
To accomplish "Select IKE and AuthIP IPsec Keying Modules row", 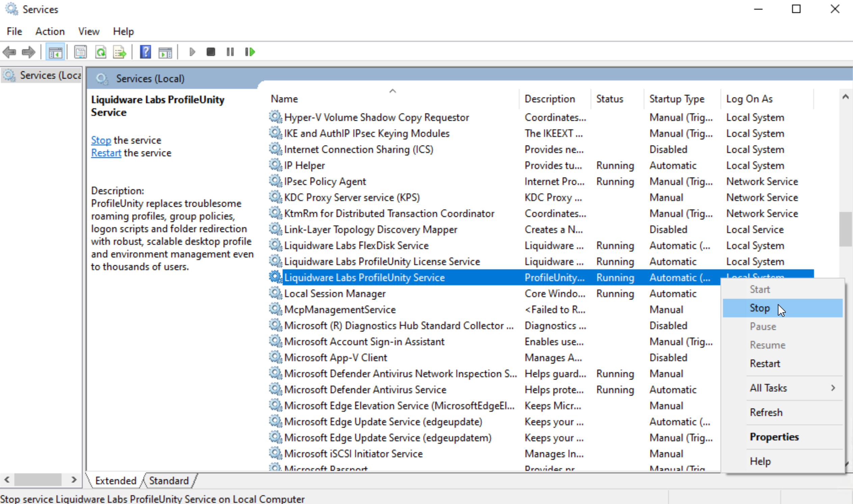I will (541, 134).
